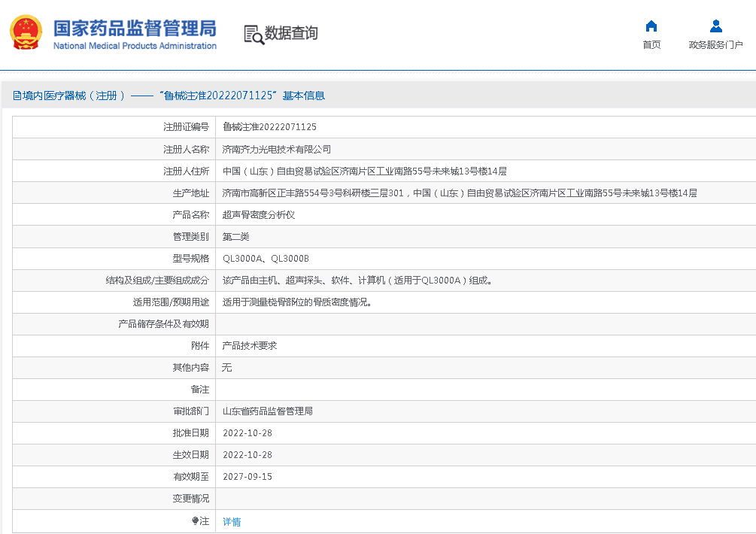Click the 国家药品监督管理局 site title
The height and width of the screenshot is (534, 756).
point(135,28)
